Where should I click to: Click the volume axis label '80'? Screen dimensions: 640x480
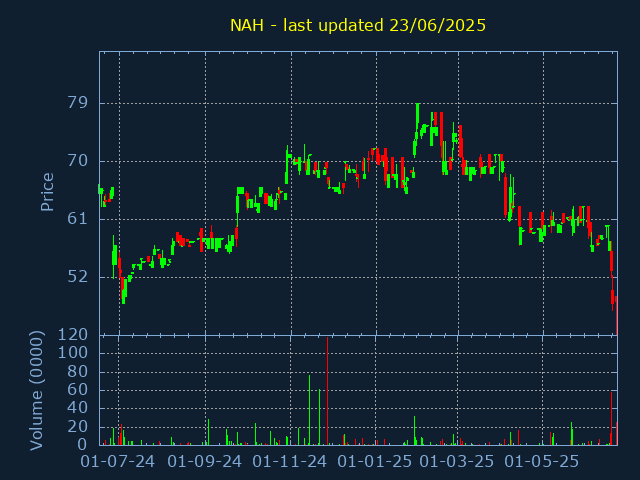pyautogui.click(x=78, y=371)
